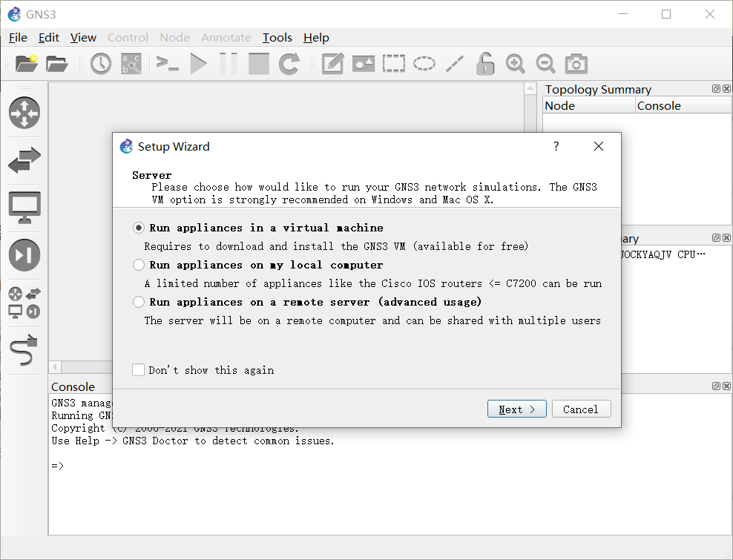Click the Node column header
733x560 pixels.
pos(589,105)
